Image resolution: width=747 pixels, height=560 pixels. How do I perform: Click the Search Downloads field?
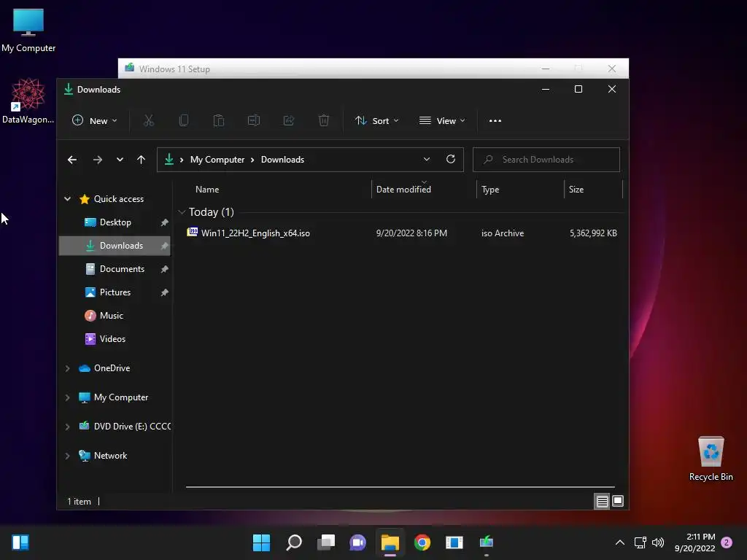point(546,159)
